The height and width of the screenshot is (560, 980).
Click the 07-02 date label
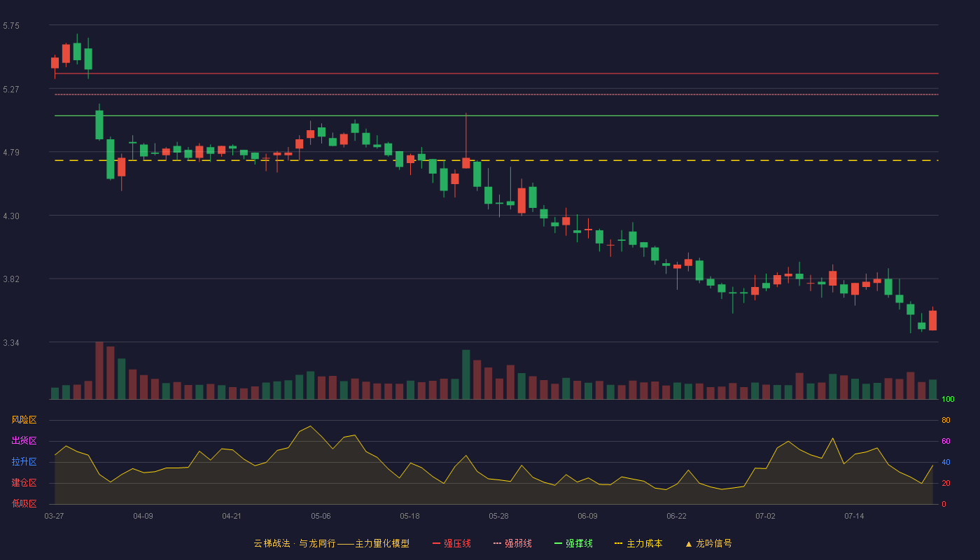click(765, 516)
